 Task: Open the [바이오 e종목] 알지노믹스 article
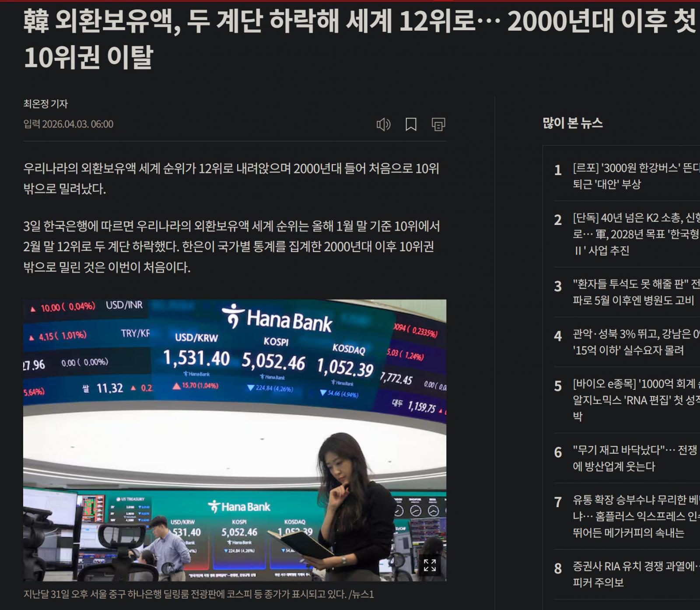point(634,400)
